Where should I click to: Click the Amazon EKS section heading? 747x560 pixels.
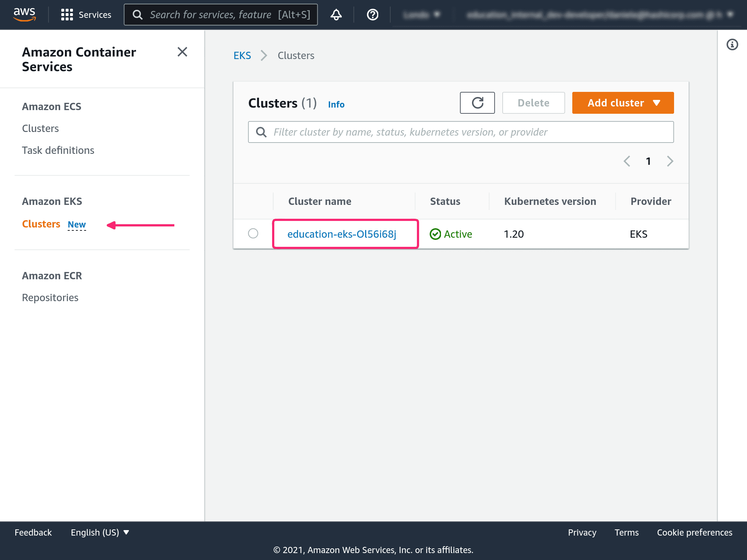tap(52, 201)
